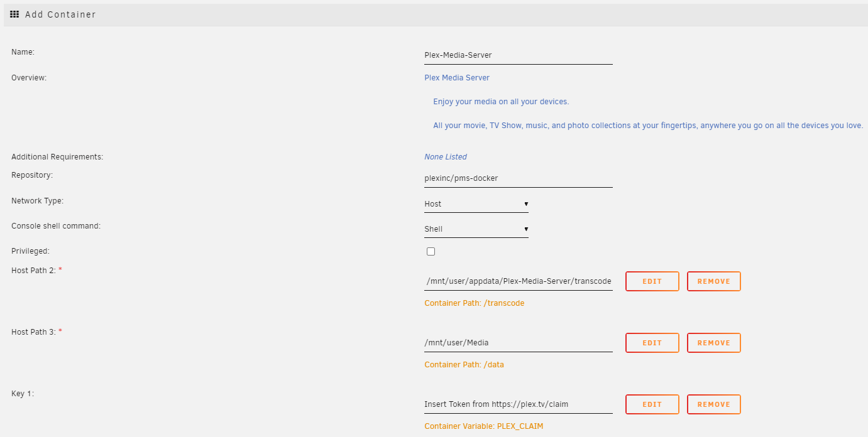
Task: Click the Key 1 label
Action: pos(24,393)
